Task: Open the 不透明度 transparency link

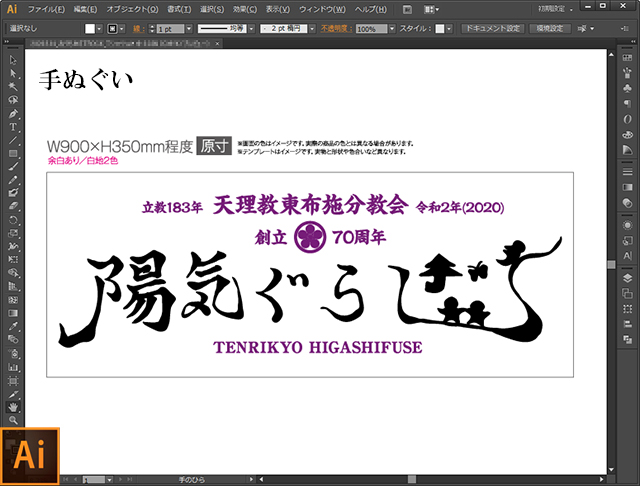Action: coord(336,29)
